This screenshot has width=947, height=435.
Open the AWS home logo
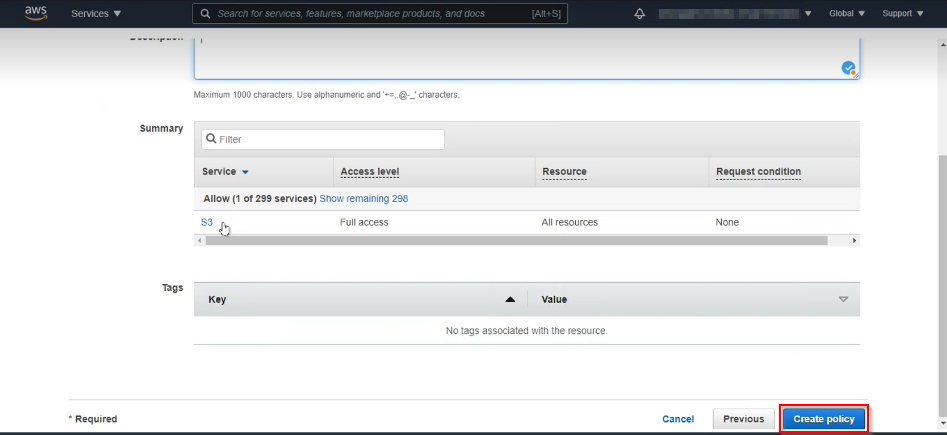click(36, 13)
